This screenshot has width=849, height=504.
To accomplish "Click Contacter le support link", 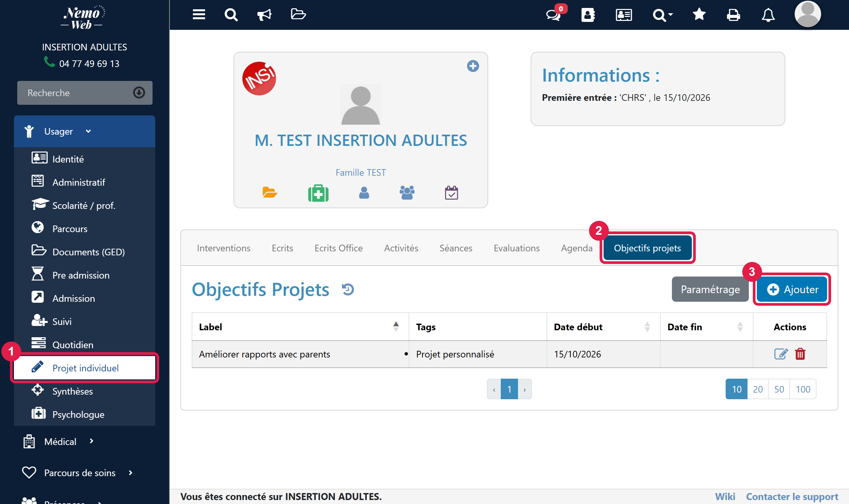I will pos(792,496).
